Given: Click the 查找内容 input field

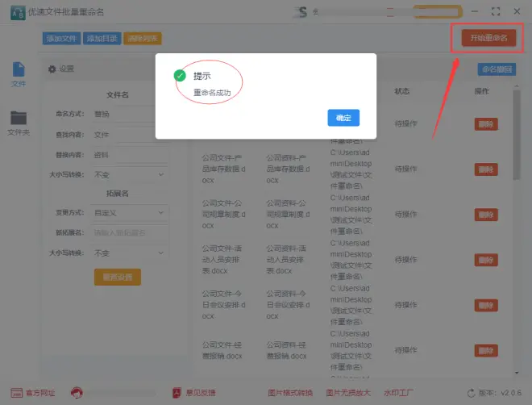Looking at the screenshot, I should [130, 135].
